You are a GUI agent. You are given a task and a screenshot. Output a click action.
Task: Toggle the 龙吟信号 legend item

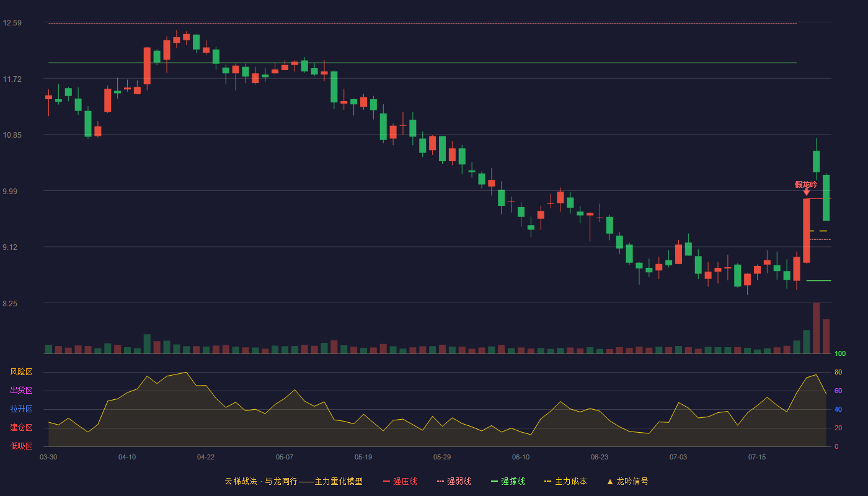tap(627, 481)
